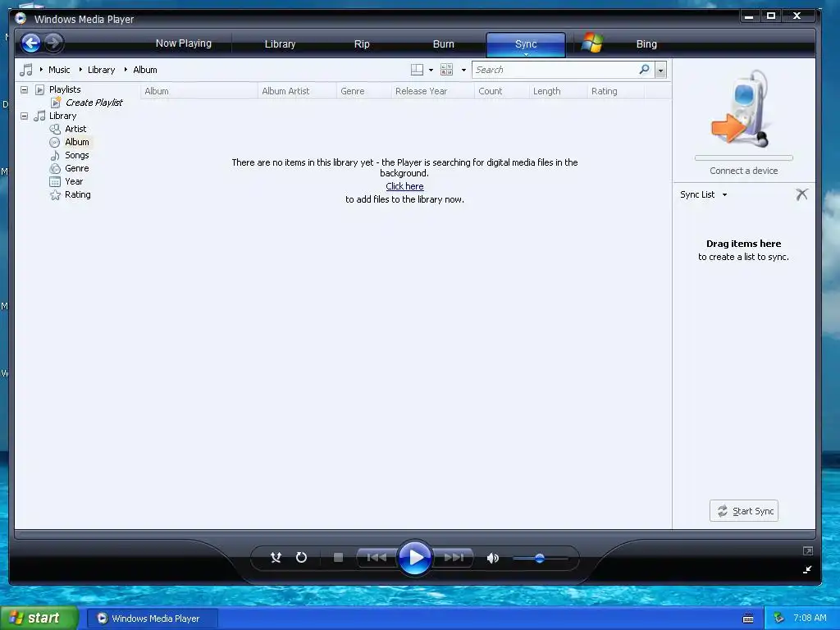Click the magnifier search icon
840x630 pixels.
645,69
